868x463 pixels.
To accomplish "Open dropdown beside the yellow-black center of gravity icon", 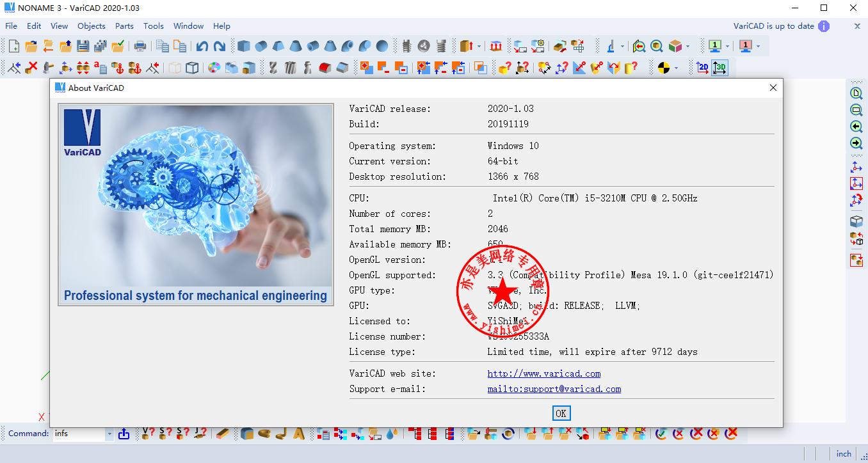I will point(676,67).
